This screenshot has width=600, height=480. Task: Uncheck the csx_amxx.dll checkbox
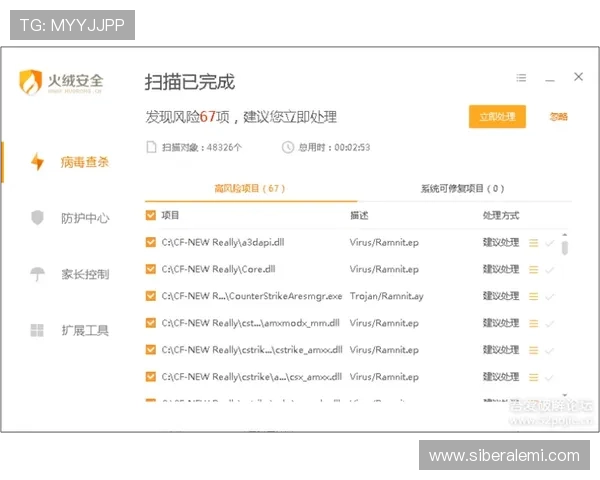pos(151,377)
